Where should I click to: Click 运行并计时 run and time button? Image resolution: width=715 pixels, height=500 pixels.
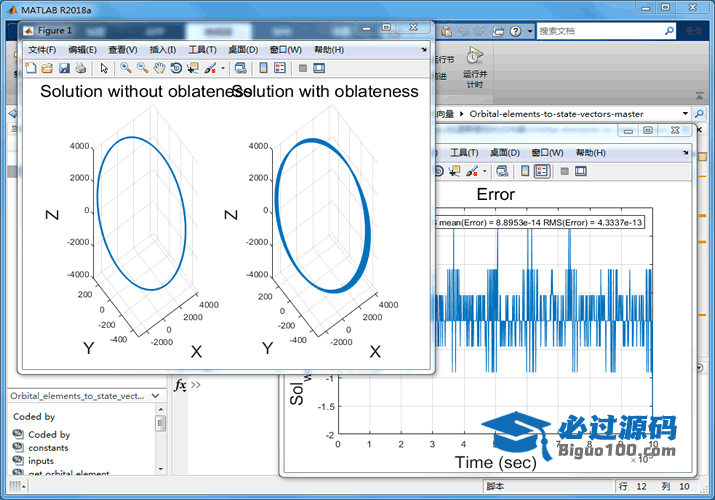click(x=474, y=67)
